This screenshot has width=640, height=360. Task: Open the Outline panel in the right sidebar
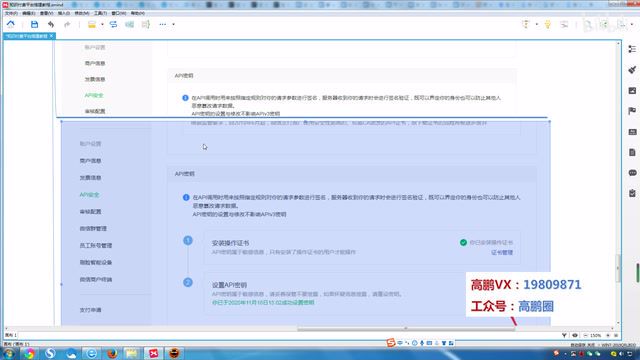point(632,49)
